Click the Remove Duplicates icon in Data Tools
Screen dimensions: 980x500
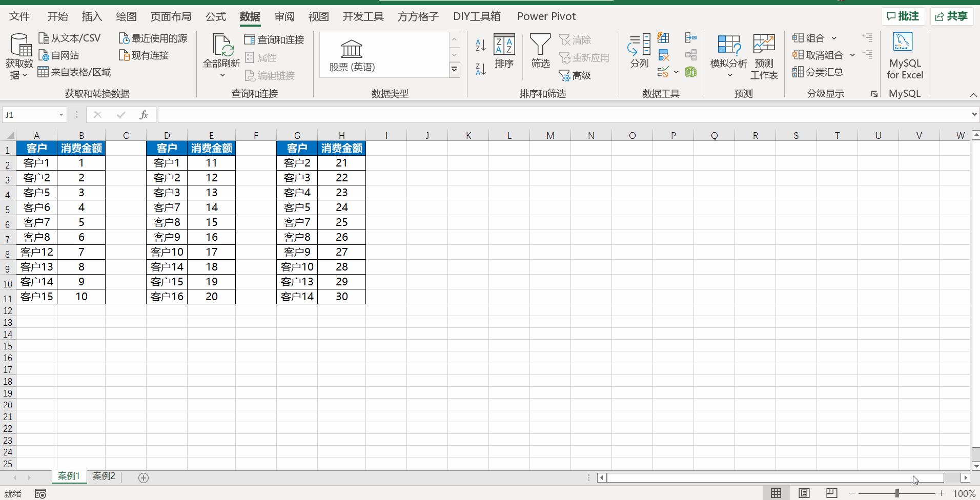coord(664,55)
